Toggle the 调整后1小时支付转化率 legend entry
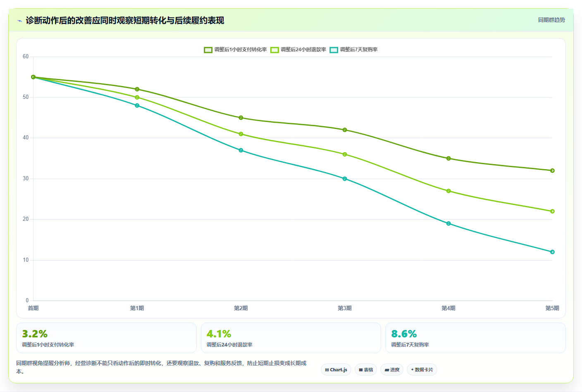This screenshot has height=392, width=582. point(235,50)
